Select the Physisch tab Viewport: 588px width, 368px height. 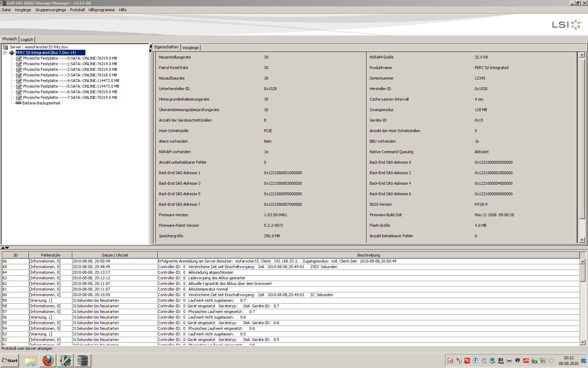click(10, 39)
